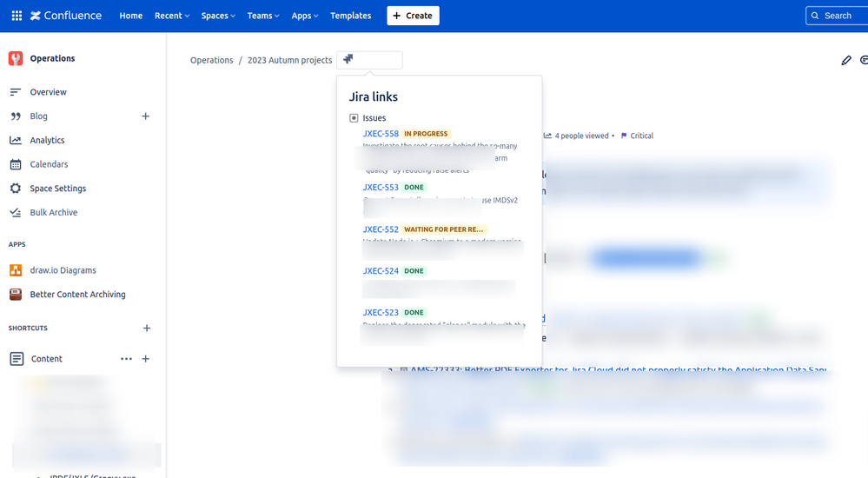Open issue JXEC-523
This screenshot has height=478, width=868.
tap(381, 312)
